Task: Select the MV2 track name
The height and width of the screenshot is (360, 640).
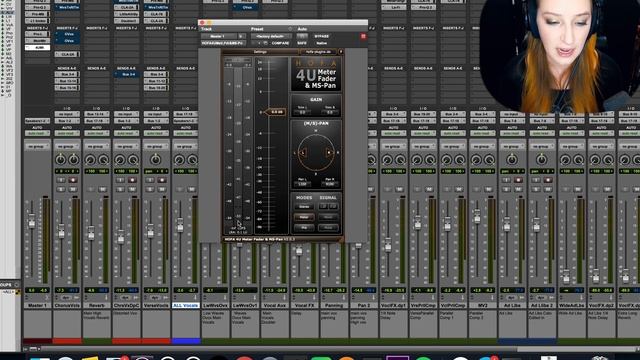Action: [482, 305]
